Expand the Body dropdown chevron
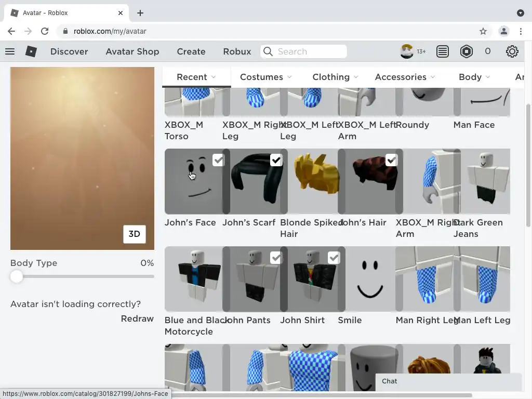The image size is (532, 399). (488, 77)
